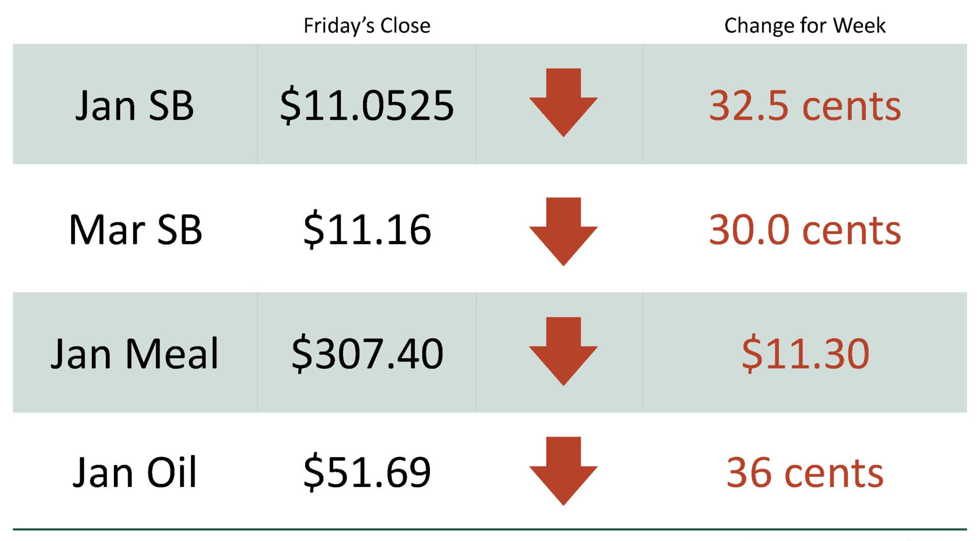This screenshot has height=541, width=980.
Task: Pick the $307.40 closing price
Action: coord(366,353)
